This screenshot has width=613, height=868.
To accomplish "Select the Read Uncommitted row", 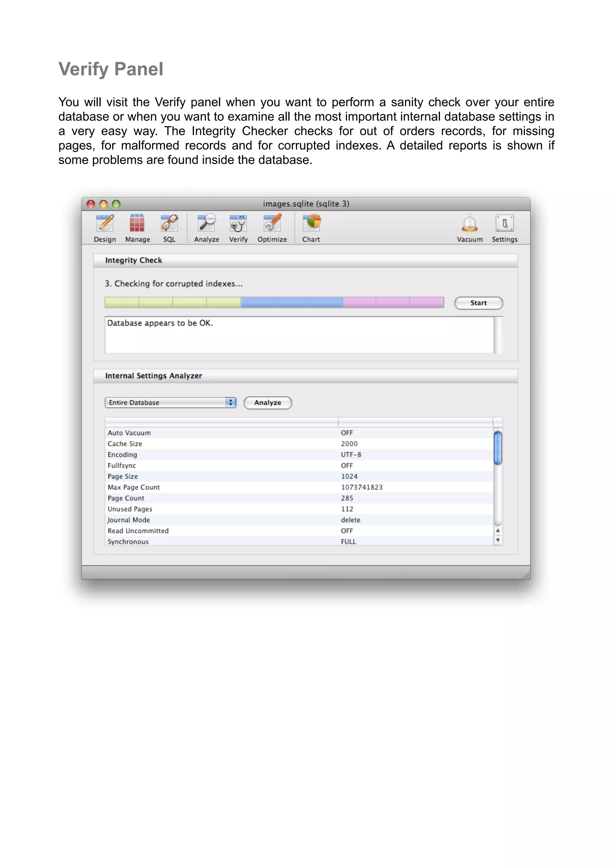I will (x=299, y=531).
